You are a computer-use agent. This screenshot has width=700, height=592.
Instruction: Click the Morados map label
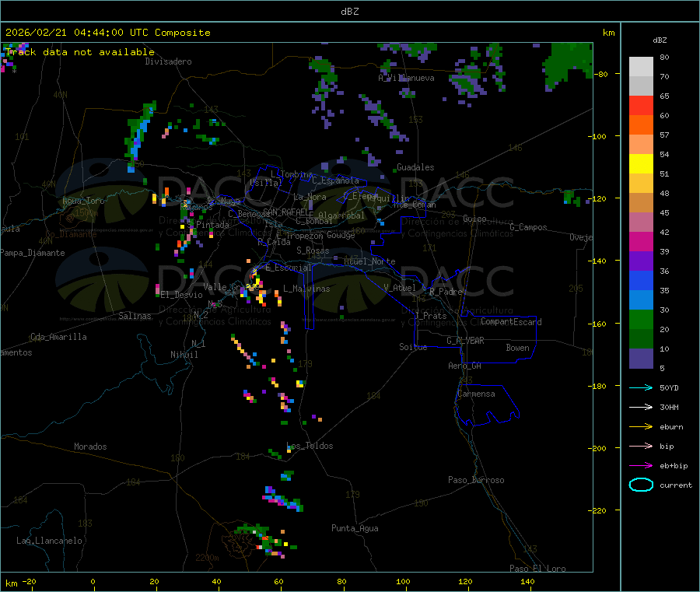click(x=91, y=447)
